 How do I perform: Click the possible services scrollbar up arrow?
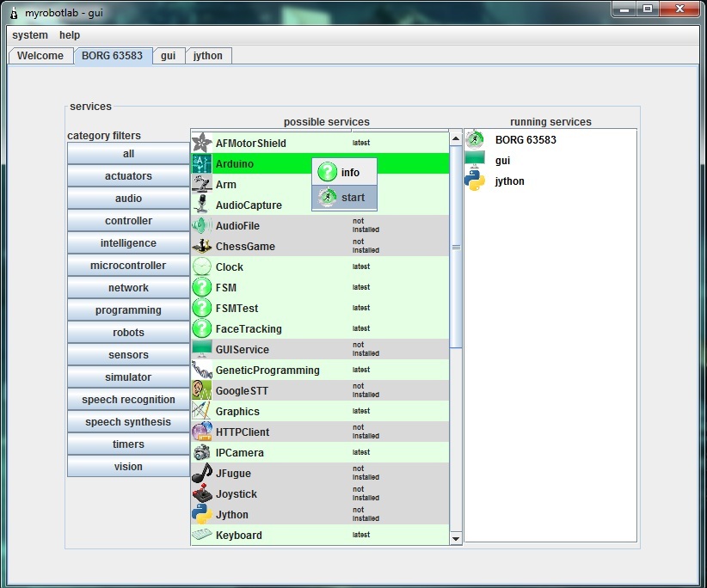click(x=456, y=138)
